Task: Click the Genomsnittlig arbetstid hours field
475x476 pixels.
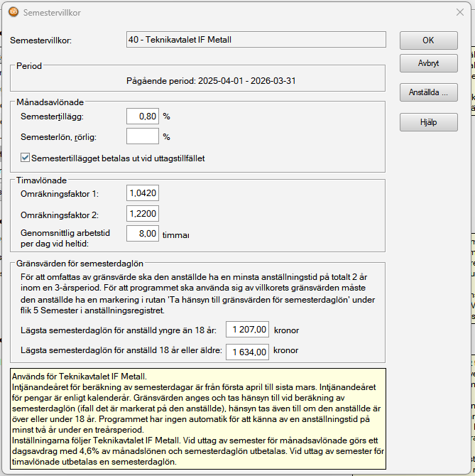Action: tap(143, 234)
